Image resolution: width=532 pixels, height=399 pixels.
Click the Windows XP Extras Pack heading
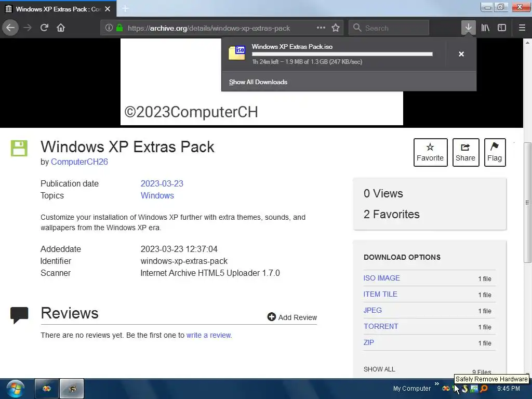pos(127,147)
